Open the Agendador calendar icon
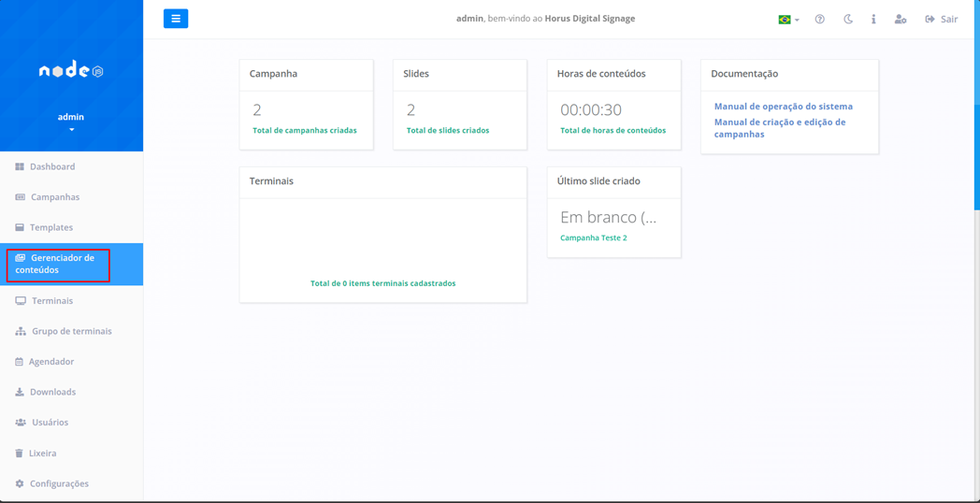This screenshot has width=980, height=503. [19, 362]
